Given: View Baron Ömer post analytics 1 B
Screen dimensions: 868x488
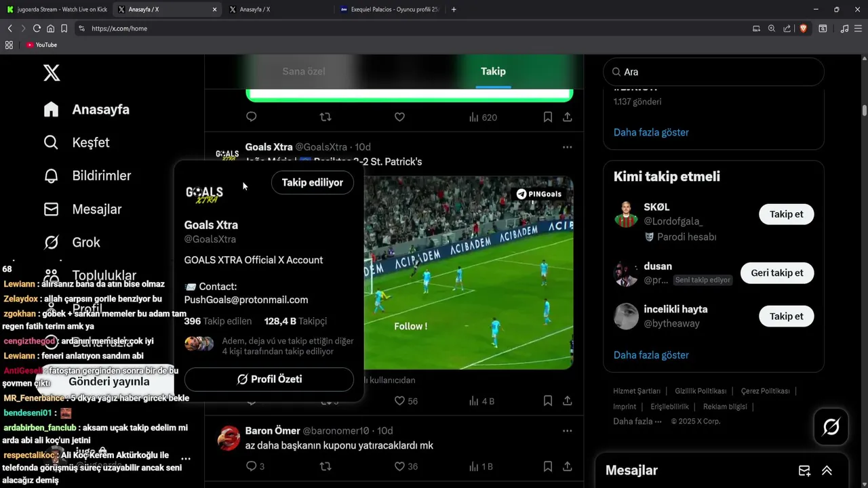Looking at the screenshot, I should tap(481, 466).
